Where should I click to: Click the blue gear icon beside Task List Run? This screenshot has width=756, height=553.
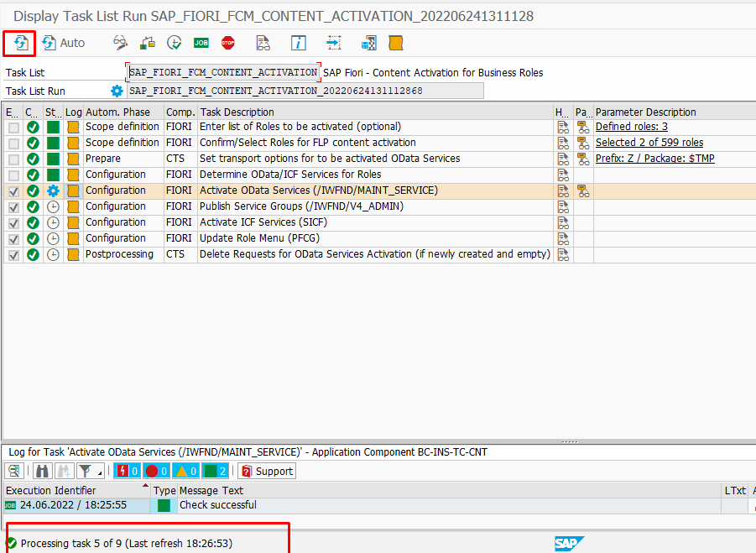[117, 91]
